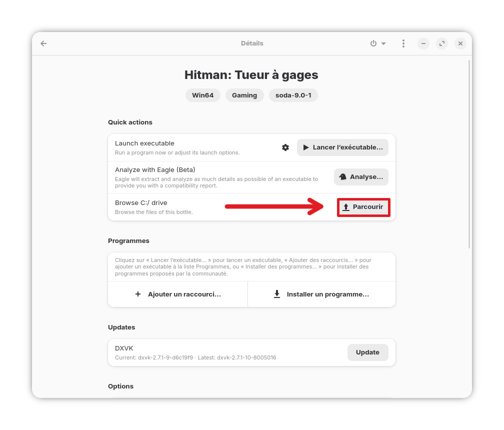Update DXVK to latest version
504x430 pixels.
[x=367, y=352]
